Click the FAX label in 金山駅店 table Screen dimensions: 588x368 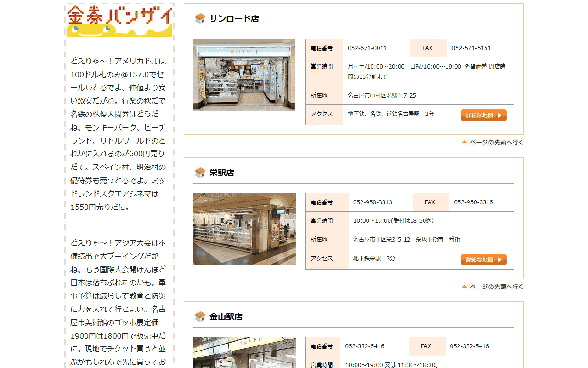(x=426, y=346)
